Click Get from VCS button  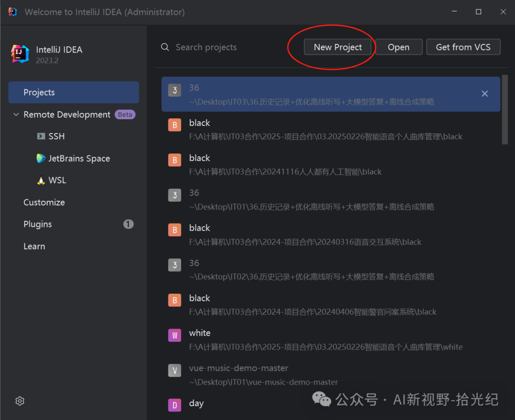click(x=463, y=47)
